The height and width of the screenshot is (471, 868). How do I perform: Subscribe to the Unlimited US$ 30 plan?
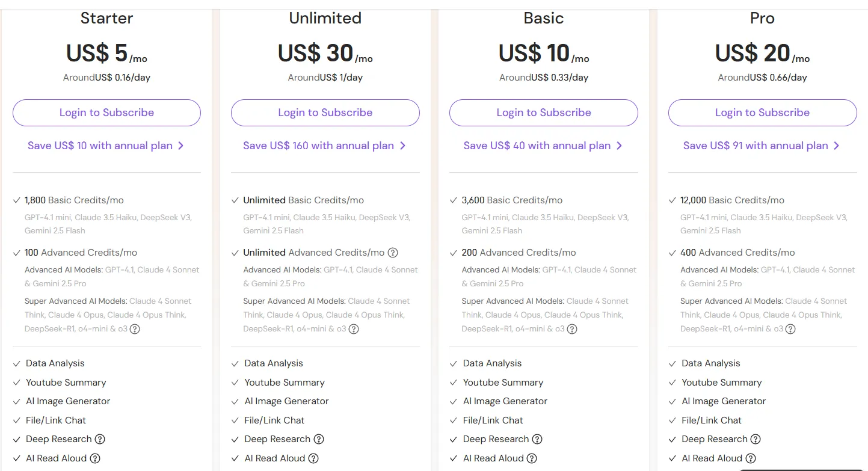pyautogui.click(x=325, y=112)
